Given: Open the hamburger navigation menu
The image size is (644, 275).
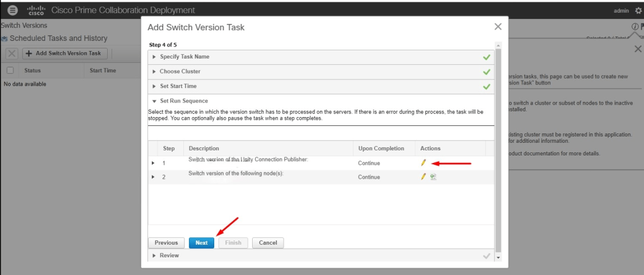Looking at the screenshot, I should click(x=13, y=10).
